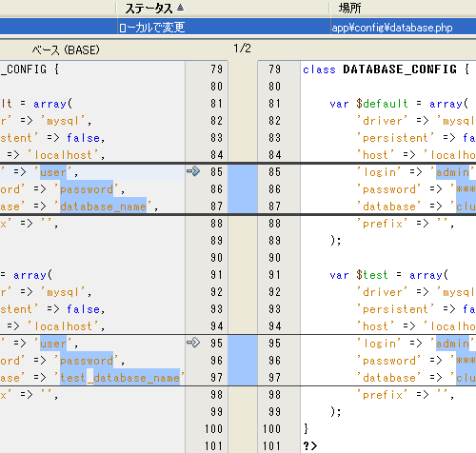
Task: Click 'mysql' on base line 92
Action: (x=66, y=292)
